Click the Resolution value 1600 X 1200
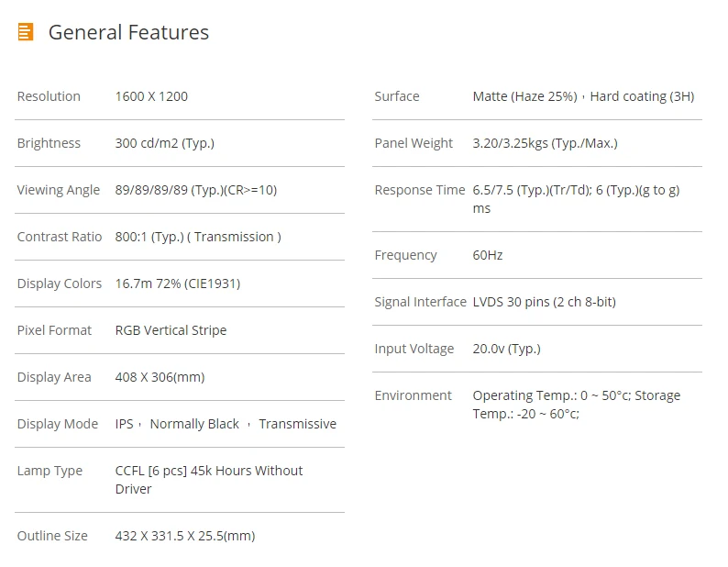 [151, 96]
